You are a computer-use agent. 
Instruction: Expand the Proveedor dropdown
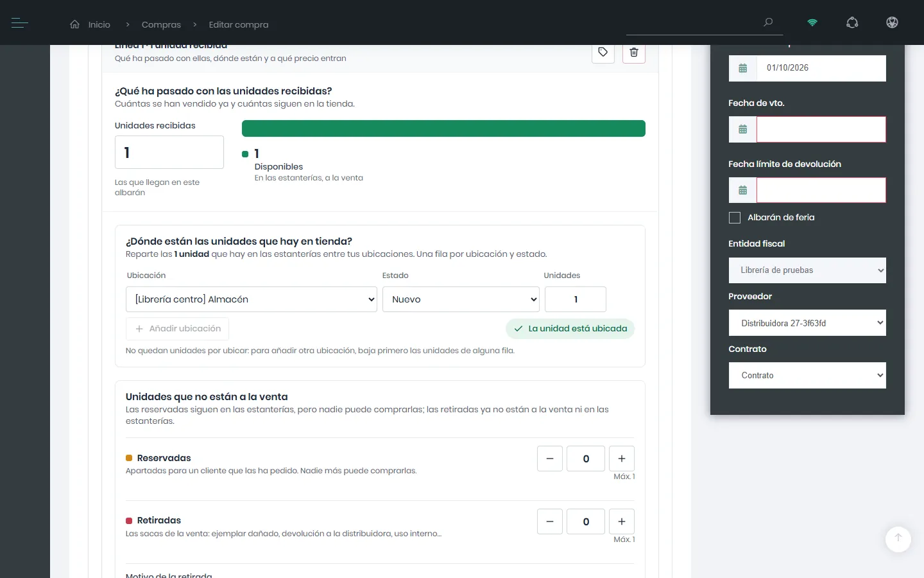tap(807, 323)
